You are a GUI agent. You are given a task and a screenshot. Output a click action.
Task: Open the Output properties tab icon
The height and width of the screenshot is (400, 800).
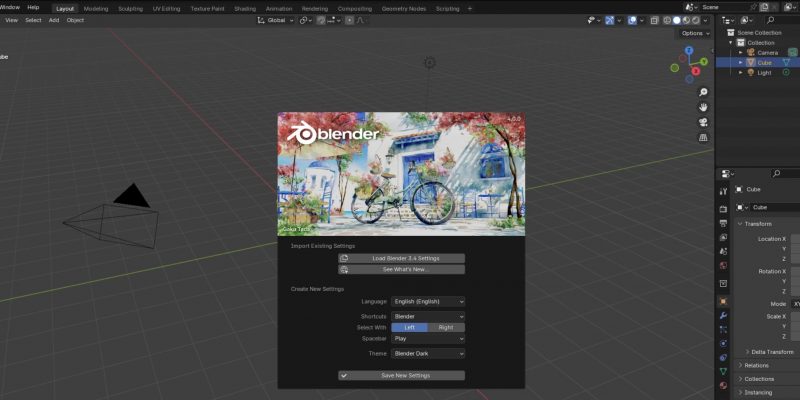(x=723, y=223)
